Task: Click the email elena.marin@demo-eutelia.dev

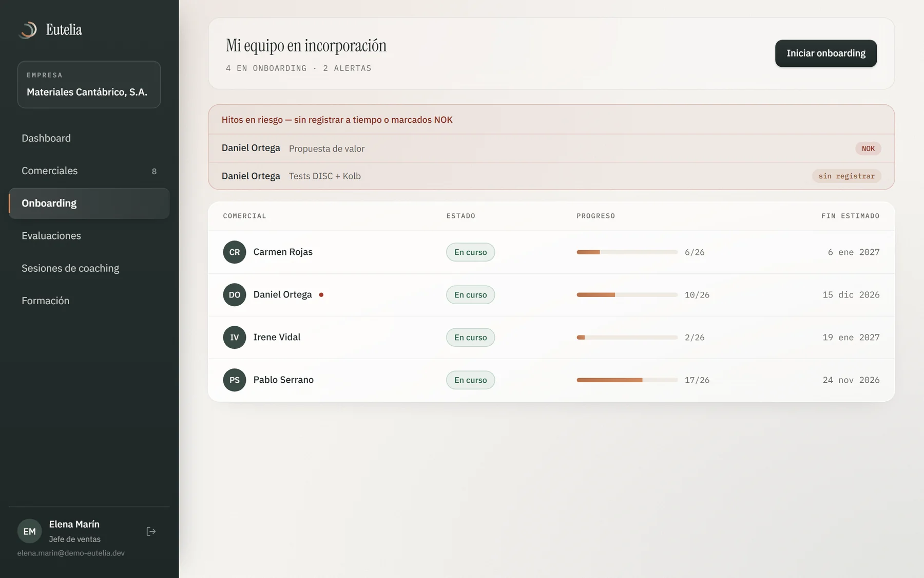Action: coord(71,553)
